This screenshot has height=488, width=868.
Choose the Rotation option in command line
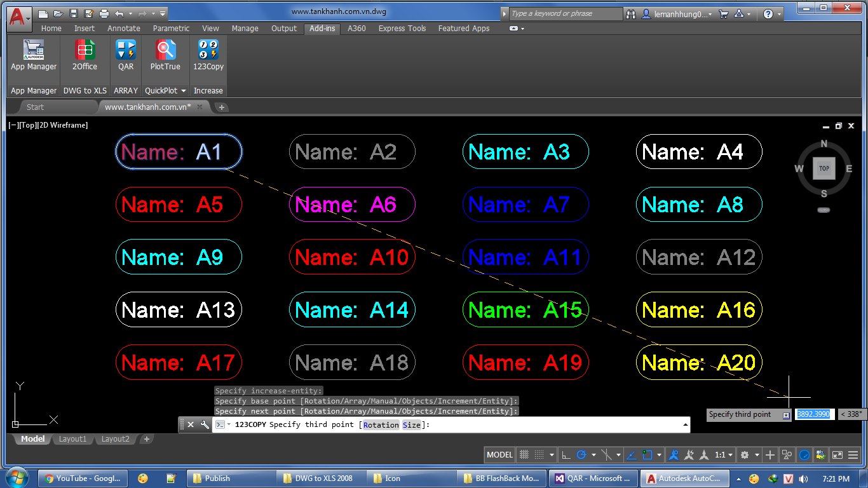tap(381, 424)
